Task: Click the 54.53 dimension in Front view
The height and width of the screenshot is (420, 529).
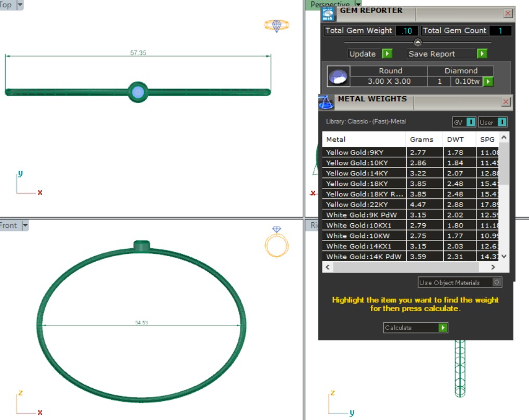Action: tap(141, 323)
